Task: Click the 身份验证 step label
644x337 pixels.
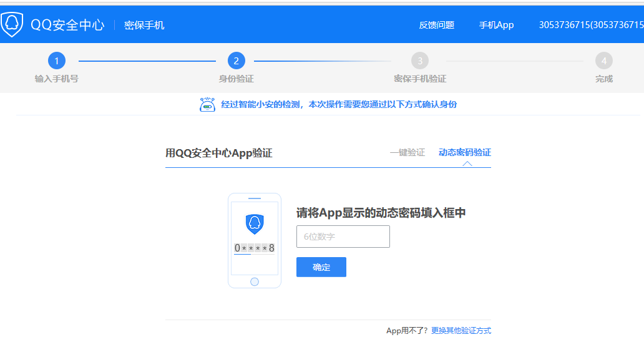Action: (x=236, y=79)
